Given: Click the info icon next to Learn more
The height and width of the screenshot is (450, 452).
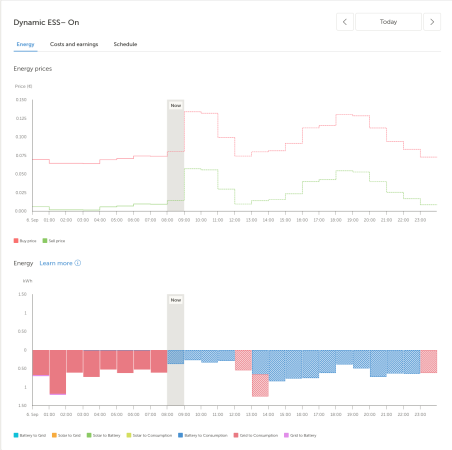Looking at the screenshot, I should pyautogui.click(x=78, y=263).
